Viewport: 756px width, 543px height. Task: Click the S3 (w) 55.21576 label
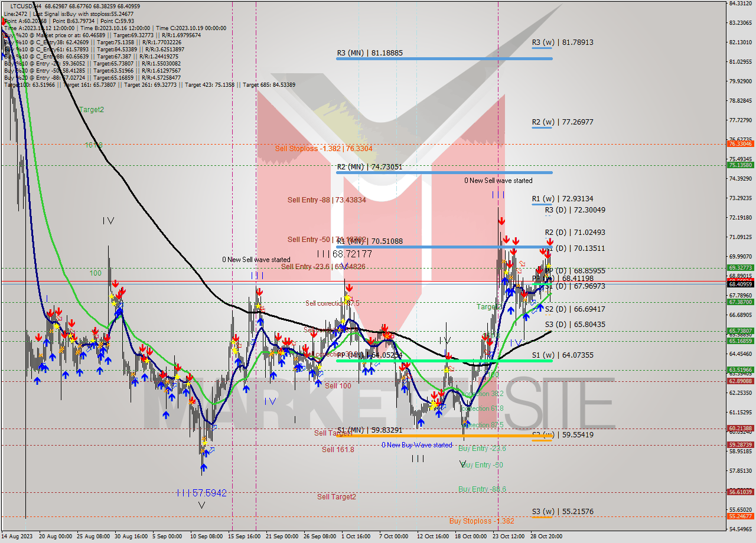[562, 511]
